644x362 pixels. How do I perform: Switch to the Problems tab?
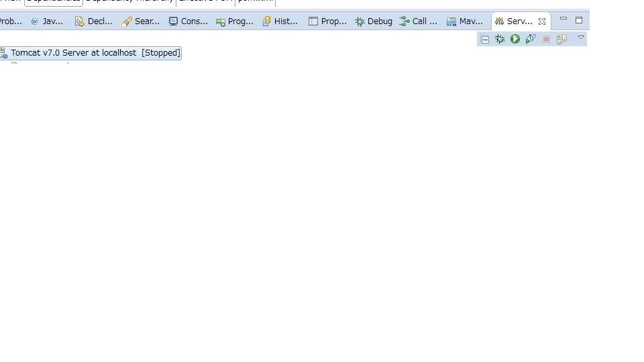[x=11, y=21]
